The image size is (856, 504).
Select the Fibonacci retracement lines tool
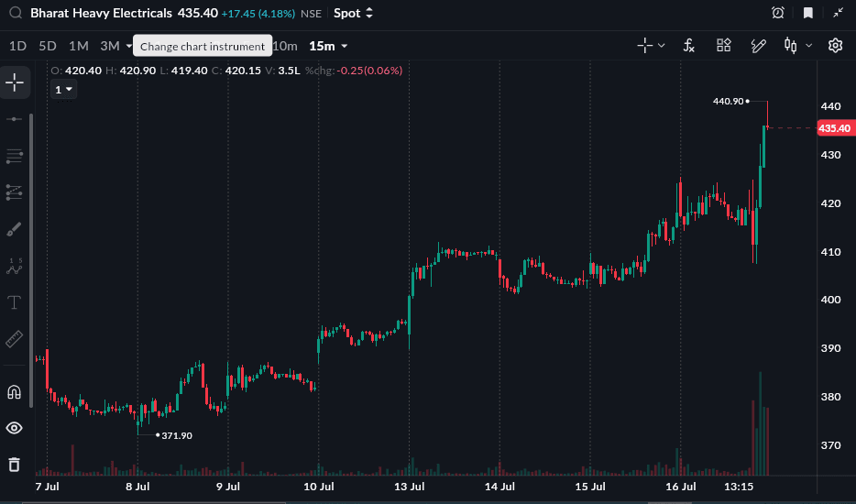click(14, 156)
